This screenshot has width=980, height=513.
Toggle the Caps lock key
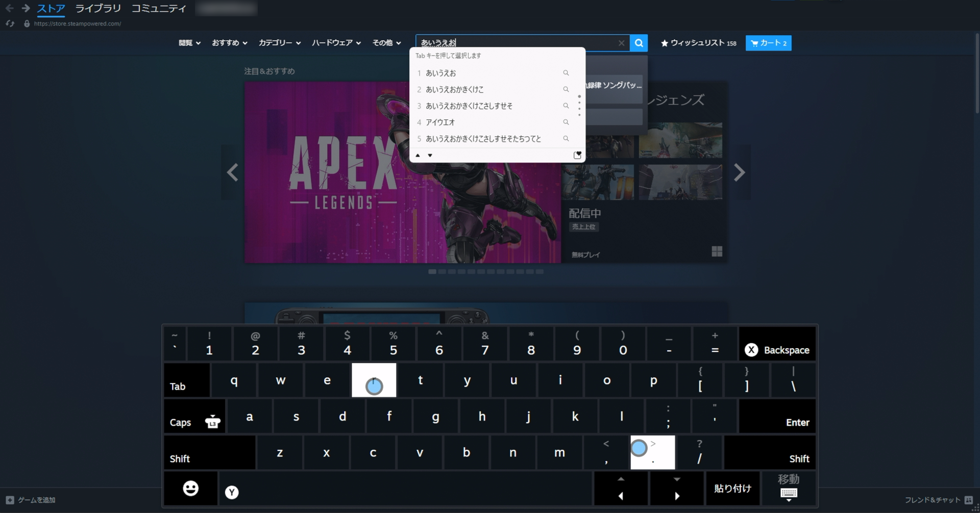[x=195, y=416]
